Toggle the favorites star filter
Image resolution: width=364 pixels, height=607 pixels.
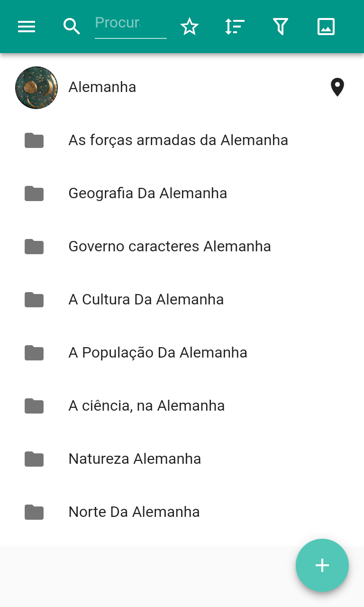(190, 27)
